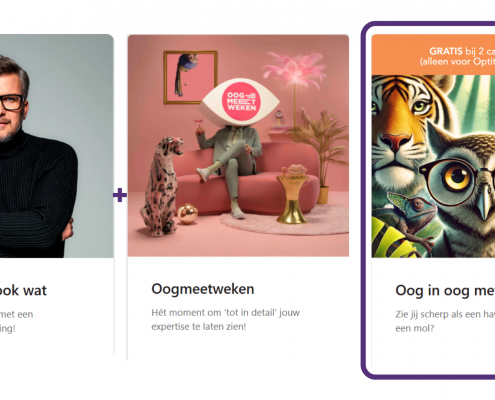Click the man in black turtleneck photo

coord(57,146)
